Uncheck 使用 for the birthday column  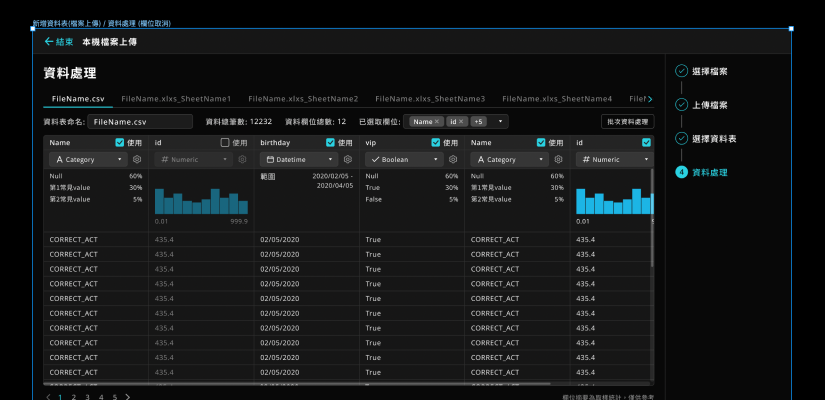[x=330, y=143]
